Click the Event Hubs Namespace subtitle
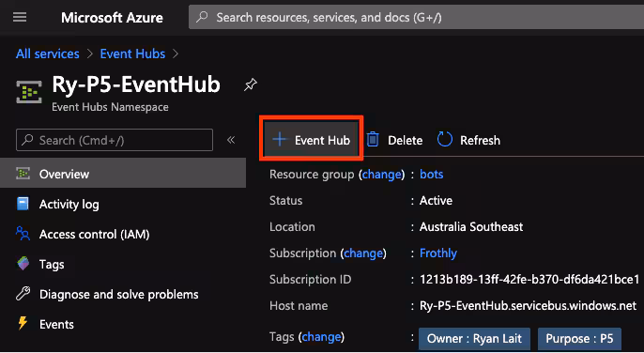The height and width of the screenshot is (353, 644). tap(110, 107)
